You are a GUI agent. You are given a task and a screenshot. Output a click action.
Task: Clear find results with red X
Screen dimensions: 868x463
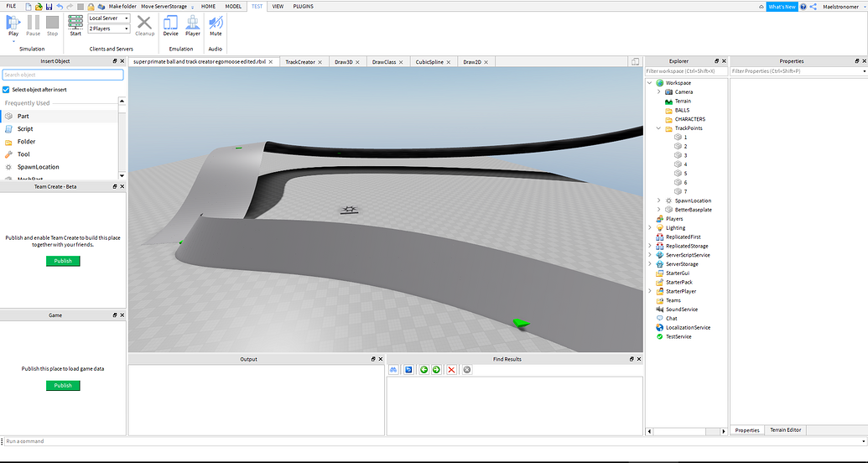451,369
